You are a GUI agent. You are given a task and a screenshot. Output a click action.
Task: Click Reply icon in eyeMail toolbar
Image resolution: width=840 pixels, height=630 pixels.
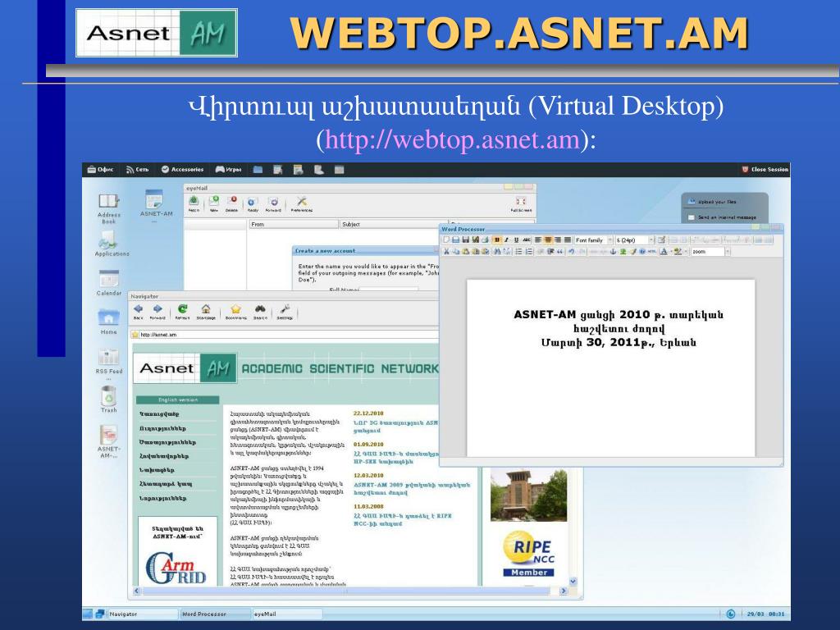coord(253,204)
